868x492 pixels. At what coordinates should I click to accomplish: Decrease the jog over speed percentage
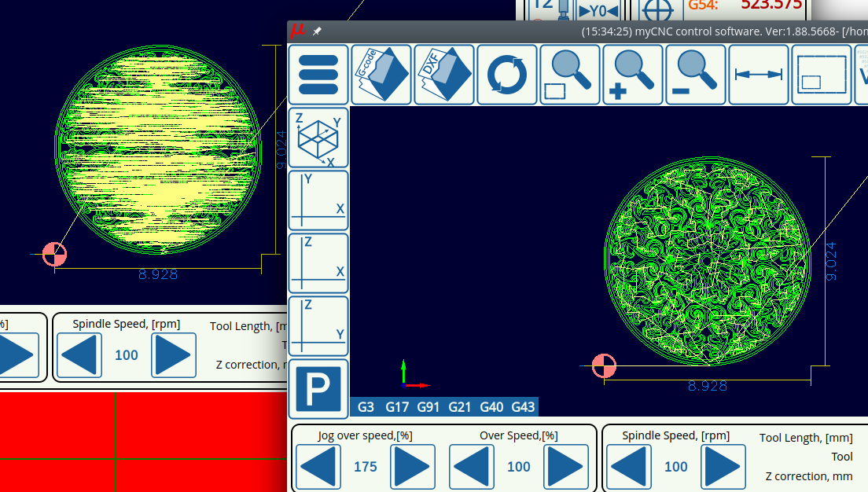318,467
